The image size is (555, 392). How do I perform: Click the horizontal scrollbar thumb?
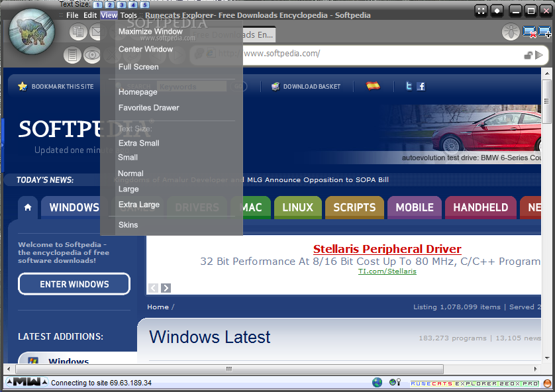point(229,369)
